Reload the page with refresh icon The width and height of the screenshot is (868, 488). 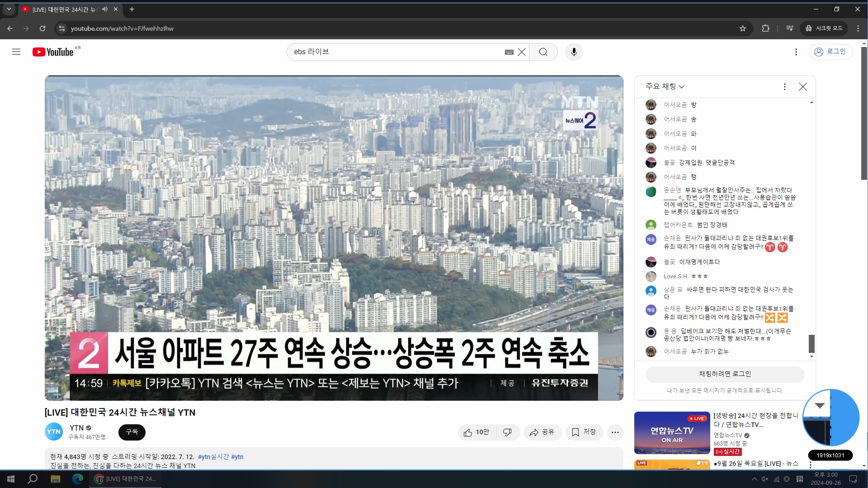point(42,28)
